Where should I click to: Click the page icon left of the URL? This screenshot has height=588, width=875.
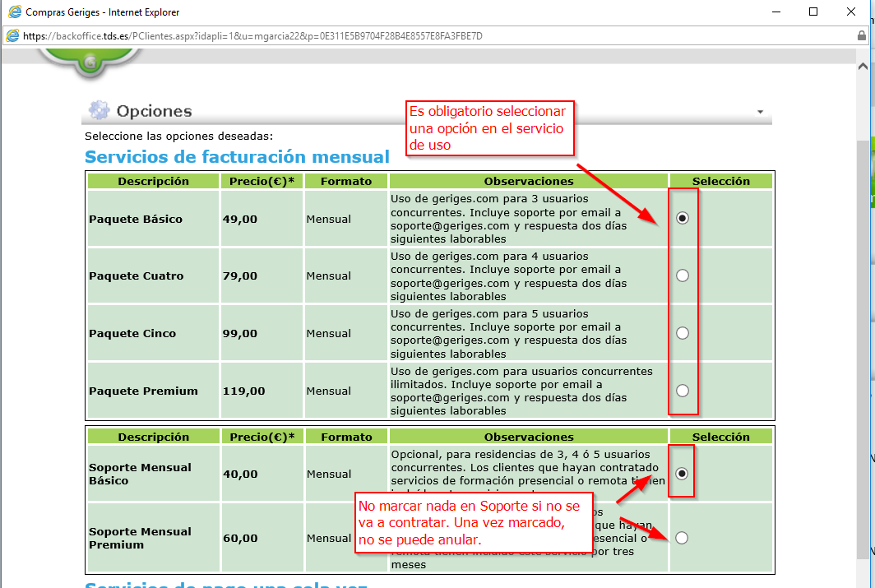tap(13, 36)
